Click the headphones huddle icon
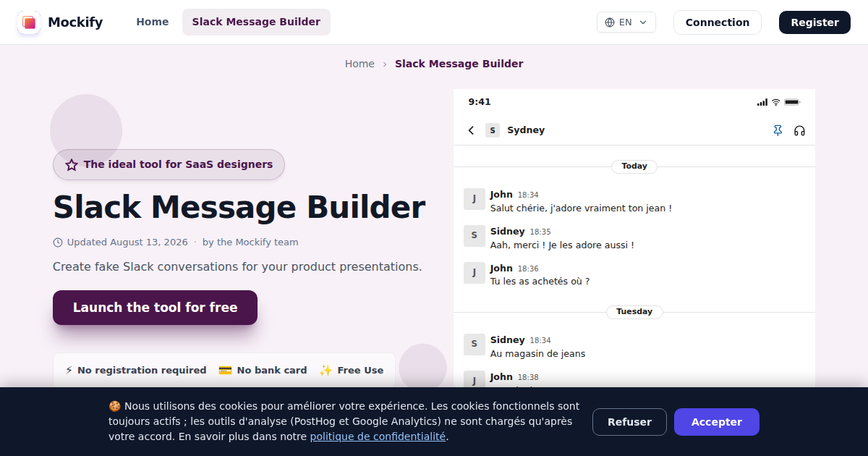The height and width of the screenshot is (456, 868). (x=799, y=130)
